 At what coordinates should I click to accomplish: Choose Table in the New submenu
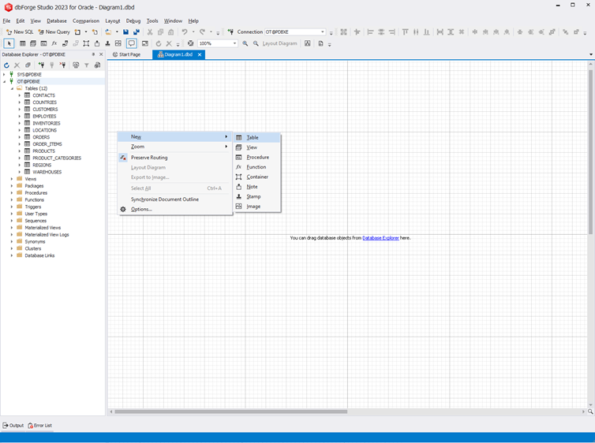(257, 137)
